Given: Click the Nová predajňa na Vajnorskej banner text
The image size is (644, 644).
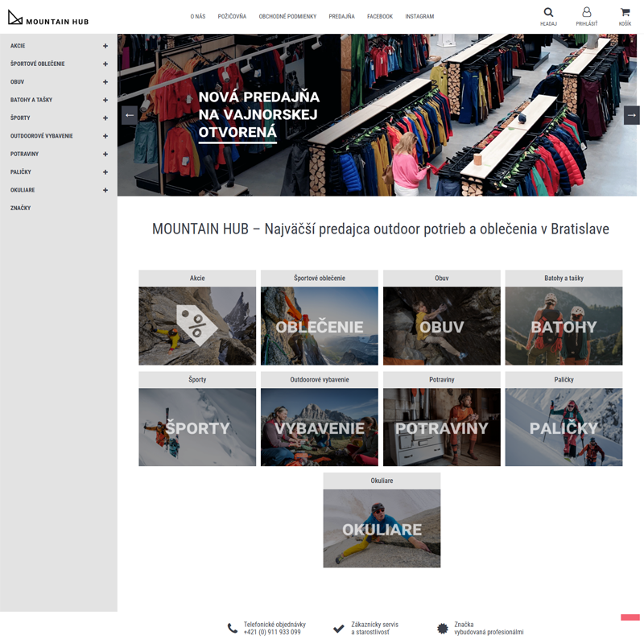Looking at the screenshot, I should click(x=258, y=115).
